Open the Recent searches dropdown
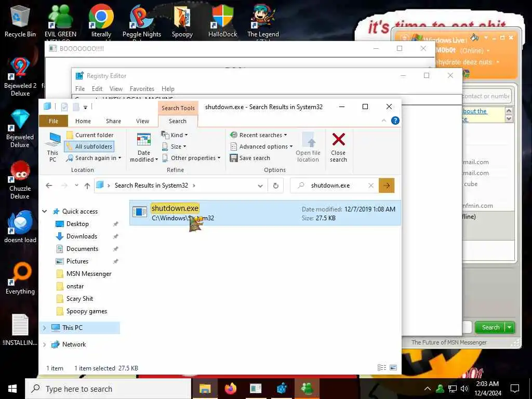The image size is (532, 399). click(x=259, y=135)
